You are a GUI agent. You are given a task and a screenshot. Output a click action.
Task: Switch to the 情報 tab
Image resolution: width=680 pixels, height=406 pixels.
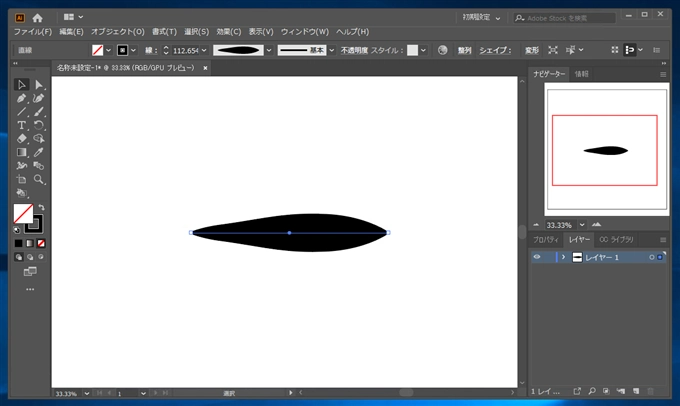click(x=582, y=74)
